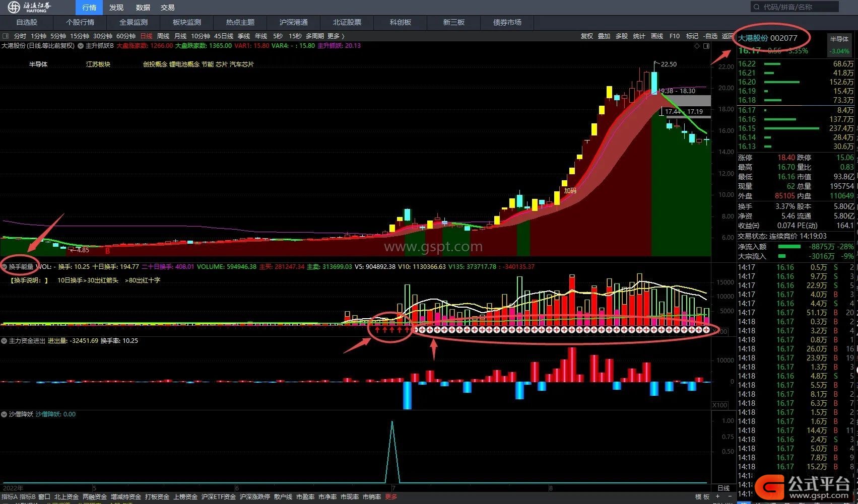
Task: Click the 市盈率 indicator tab
Action: pyautogui.click(x=305, y=497)
